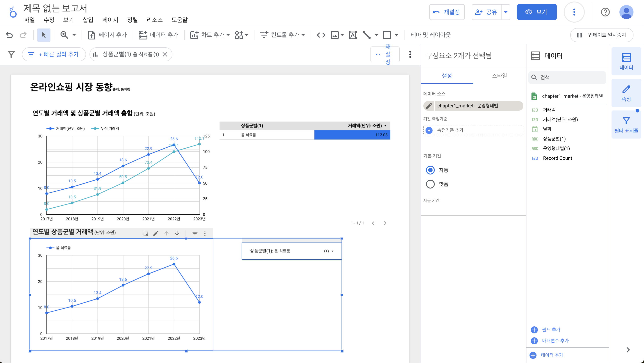
Task: Open the 삽입 menu
Action: click(x=88, y=20)
